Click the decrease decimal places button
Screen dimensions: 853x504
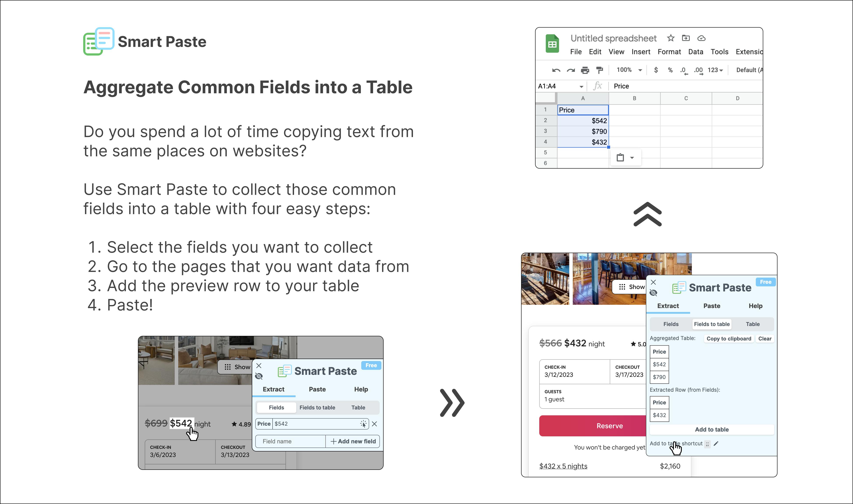684,71
